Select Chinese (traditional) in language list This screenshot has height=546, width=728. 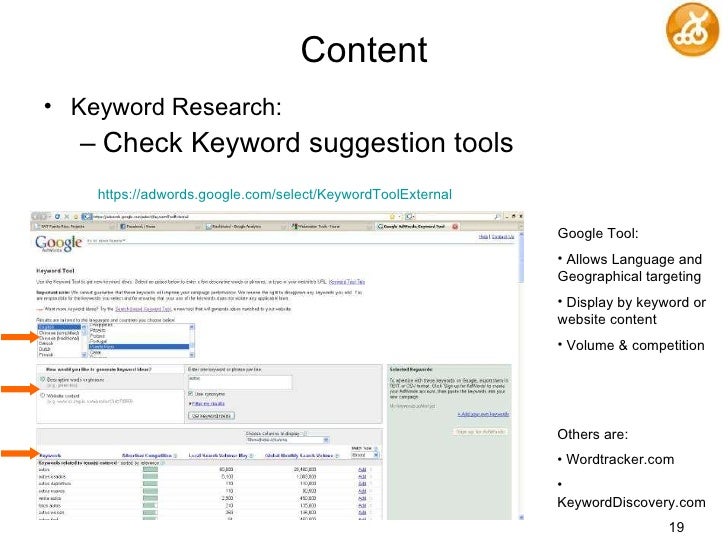[x=58, y=338]
